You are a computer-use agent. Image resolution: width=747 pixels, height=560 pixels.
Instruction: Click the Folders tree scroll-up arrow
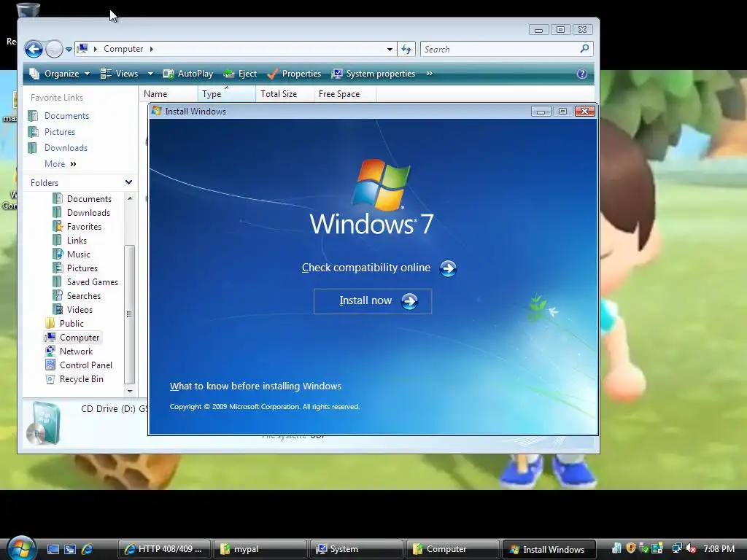click(130, 198)
